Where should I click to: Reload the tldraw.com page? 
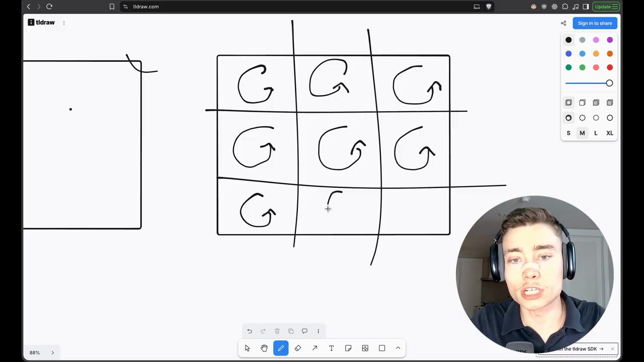(49, 7)
